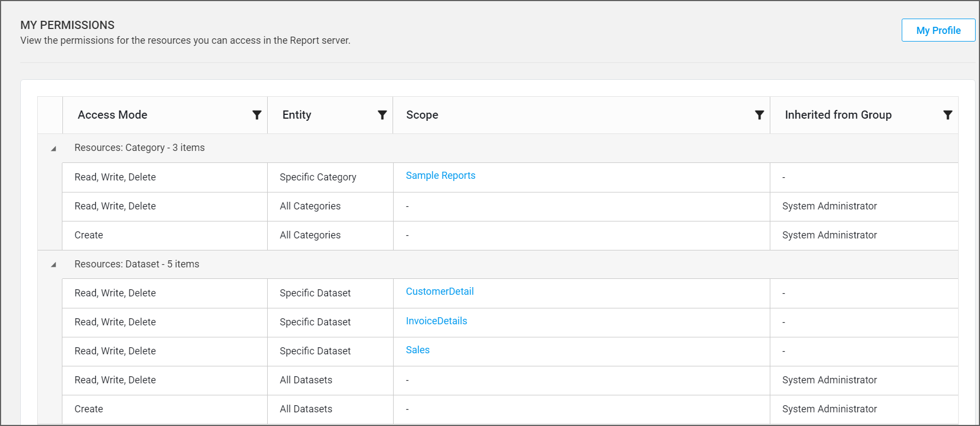Open the Entity column filter

point(382,115)
